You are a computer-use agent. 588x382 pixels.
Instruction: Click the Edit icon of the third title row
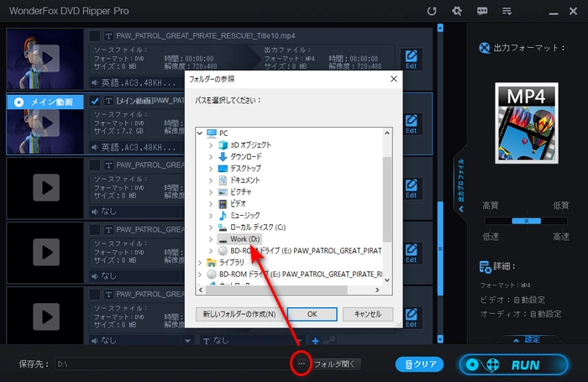[412, 188]
